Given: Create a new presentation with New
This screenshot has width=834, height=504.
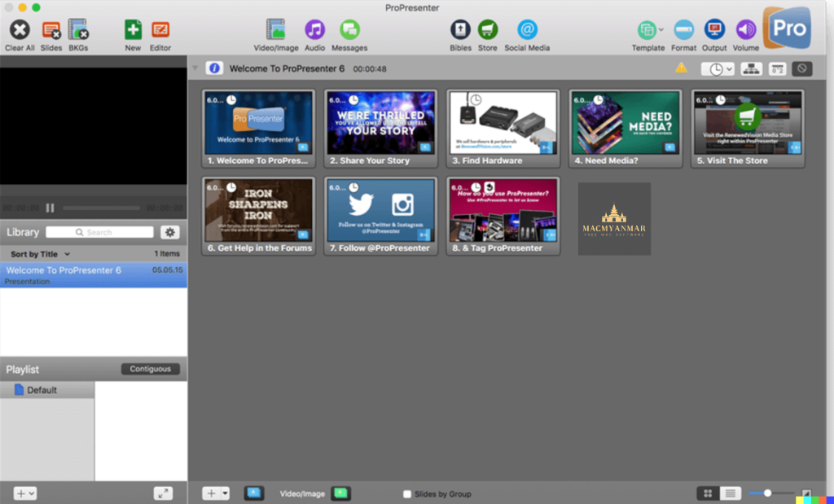Looking at the screenshot, I should 133,30.
